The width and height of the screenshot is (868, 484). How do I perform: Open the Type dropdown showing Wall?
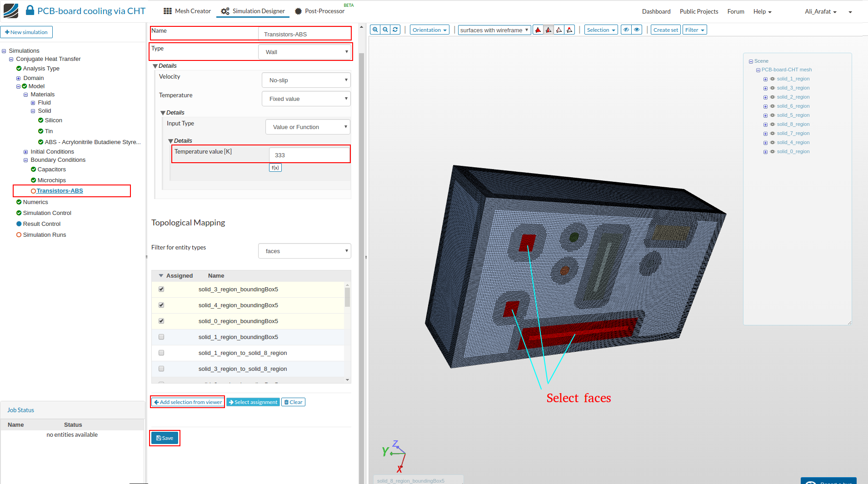[304, 52]
